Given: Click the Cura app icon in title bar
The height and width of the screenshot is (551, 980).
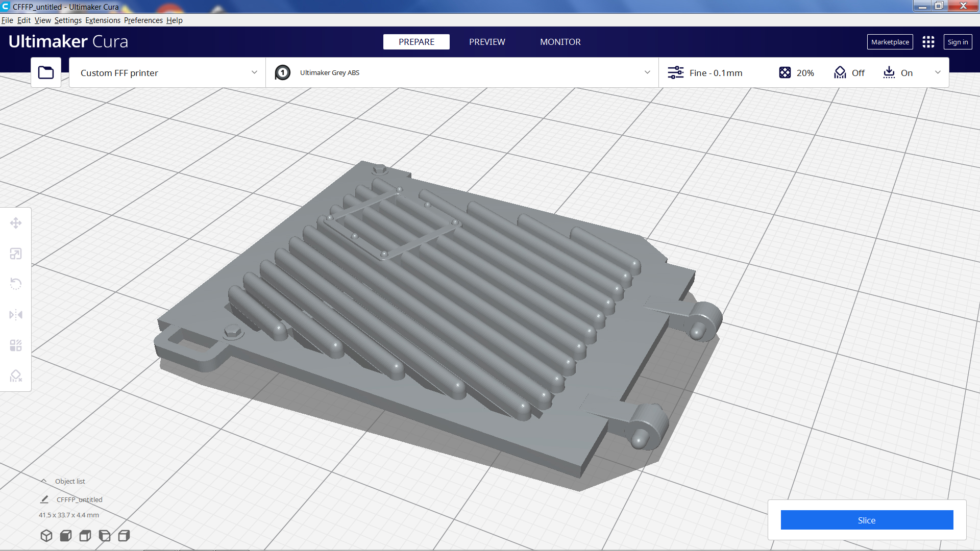Looking at the screenshot, I should point(6,7).
